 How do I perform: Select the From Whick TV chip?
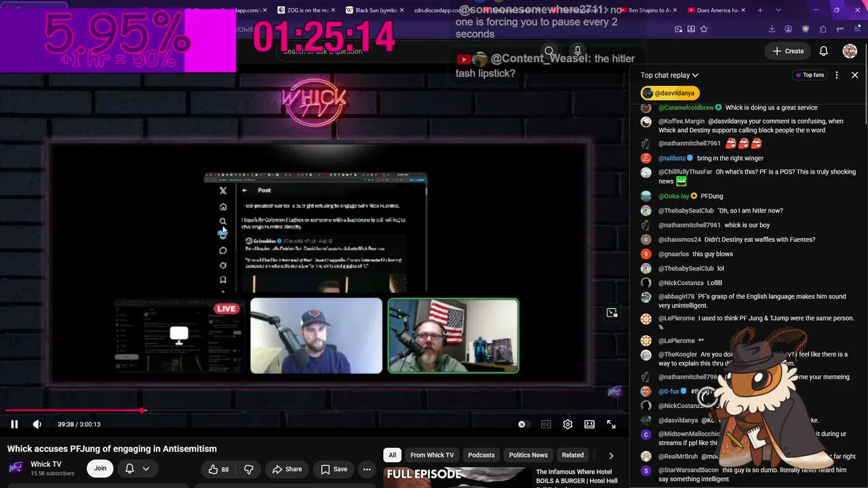432,455
